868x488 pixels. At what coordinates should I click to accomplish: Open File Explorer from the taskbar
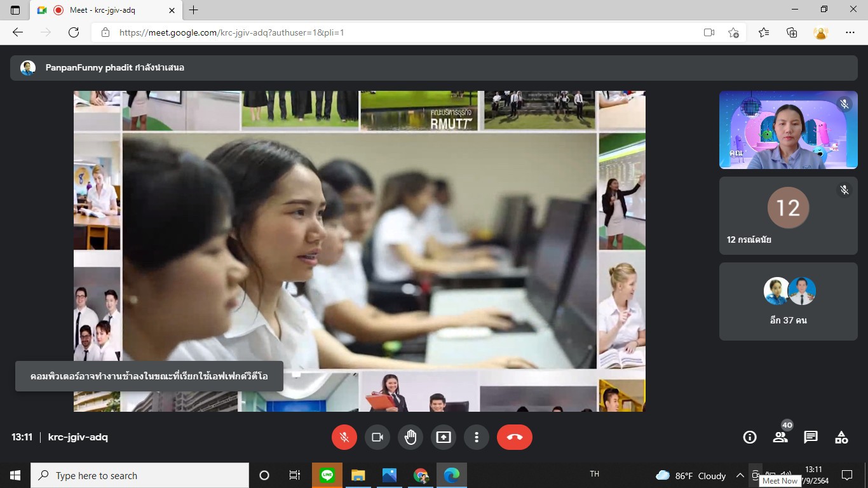point(358,475)
